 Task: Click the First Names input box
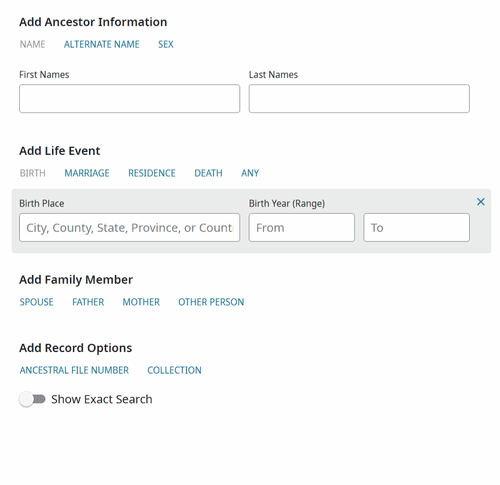pyautogui.click(x=129, y=98)
